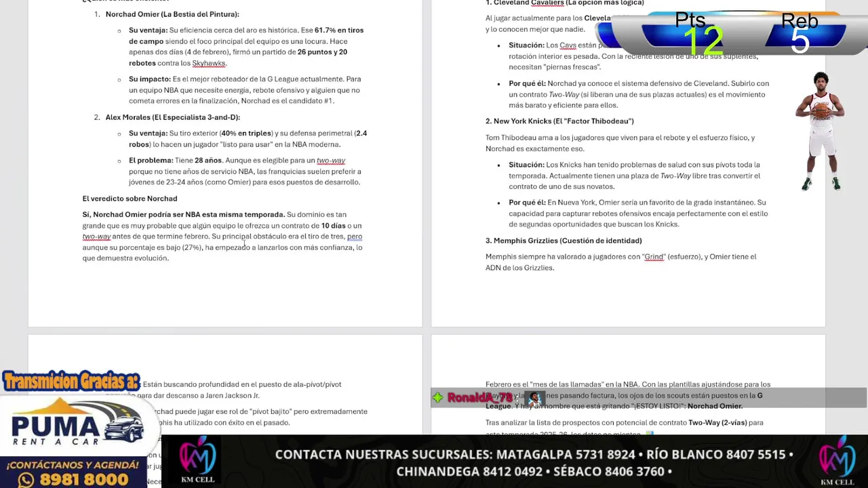
Task: Click the RonaldA_78 chat username
Action: pos(479,398)
